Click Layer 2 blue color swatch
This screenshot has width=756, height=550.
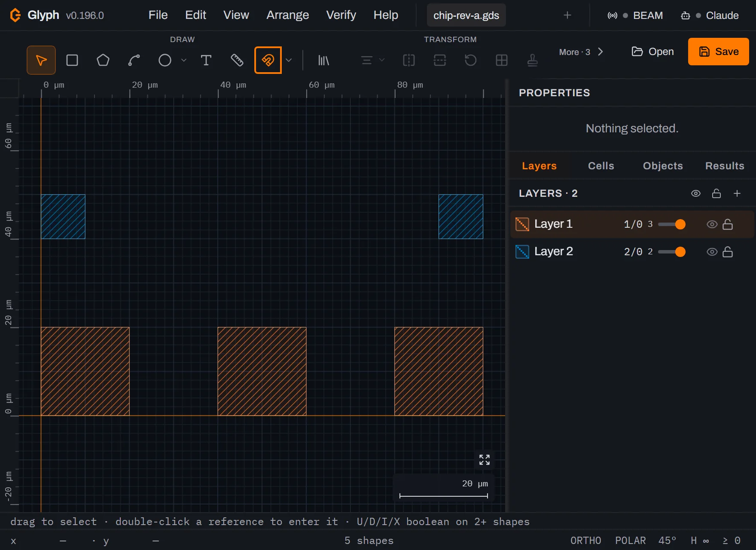pyautogui.click(x=522, y=252)
